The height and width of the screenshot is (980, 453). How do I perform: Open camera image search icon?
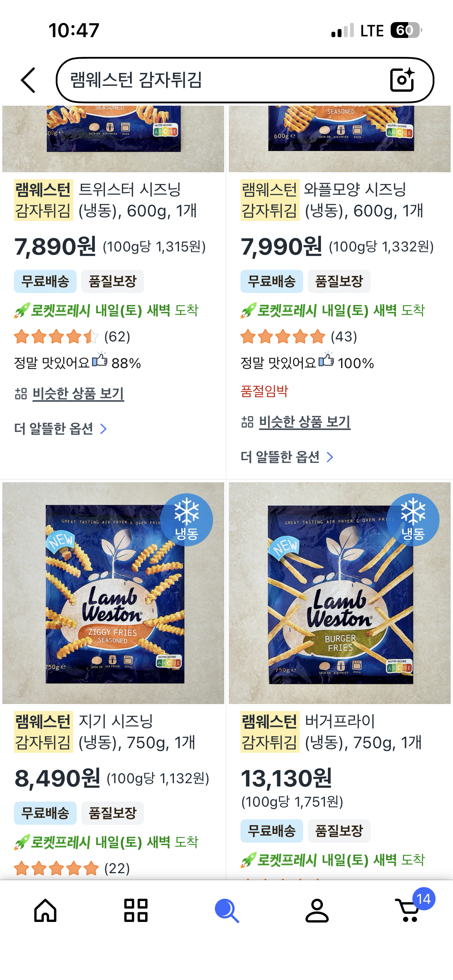click(402, 80)
